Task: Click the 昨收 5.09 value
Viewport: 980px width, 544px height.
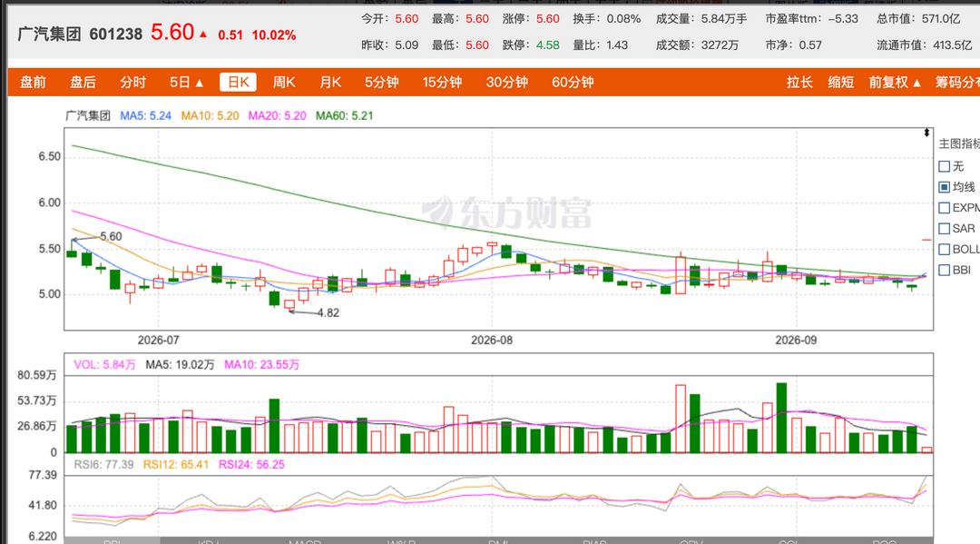Action: click(407, 45)
